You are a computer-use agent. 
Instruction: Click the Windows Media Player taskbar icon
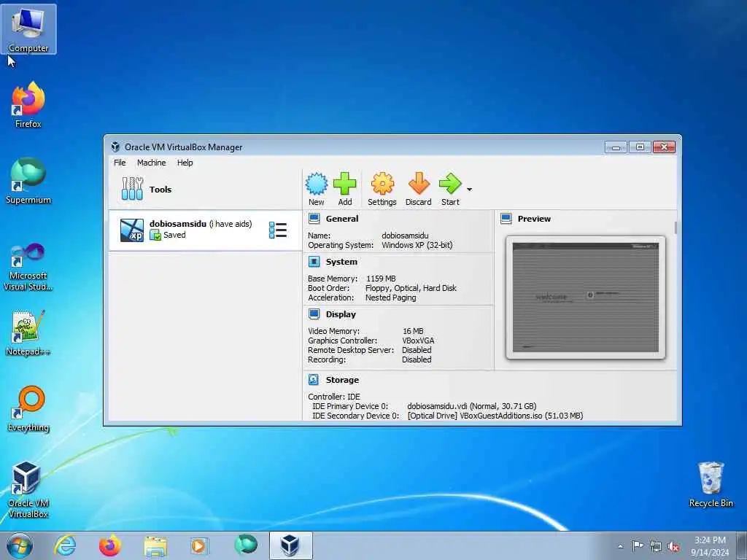(x=199, y=545)
